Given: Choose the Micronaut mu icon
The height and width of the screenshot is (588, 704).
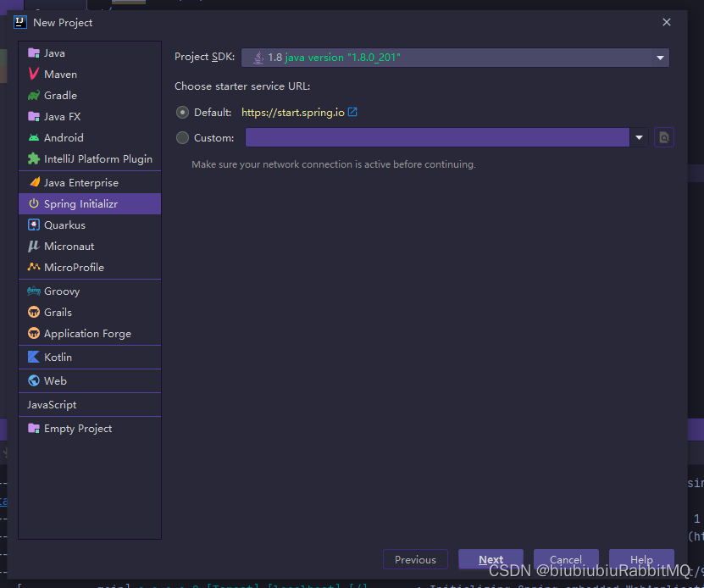Looking at the screenshot, I should (34, 246).
